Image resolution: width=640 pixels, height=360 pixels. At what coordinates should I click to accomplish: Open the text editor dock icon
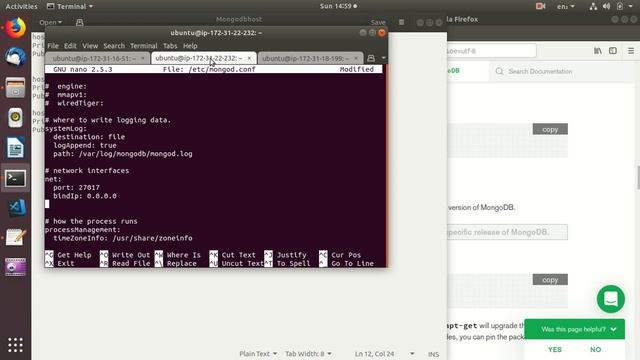[x=15, y=238]
